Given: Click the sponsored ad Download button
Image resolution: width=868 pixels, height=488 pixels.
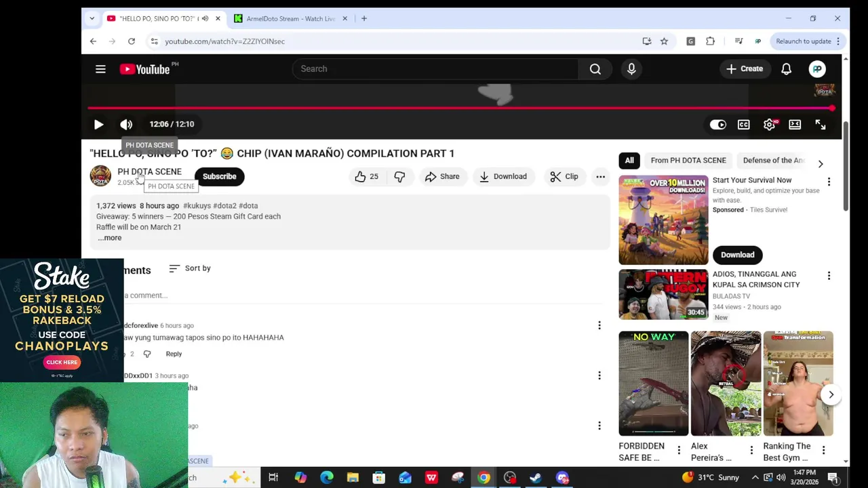Looking at the screenshot, I should click(x=737, y=255).
